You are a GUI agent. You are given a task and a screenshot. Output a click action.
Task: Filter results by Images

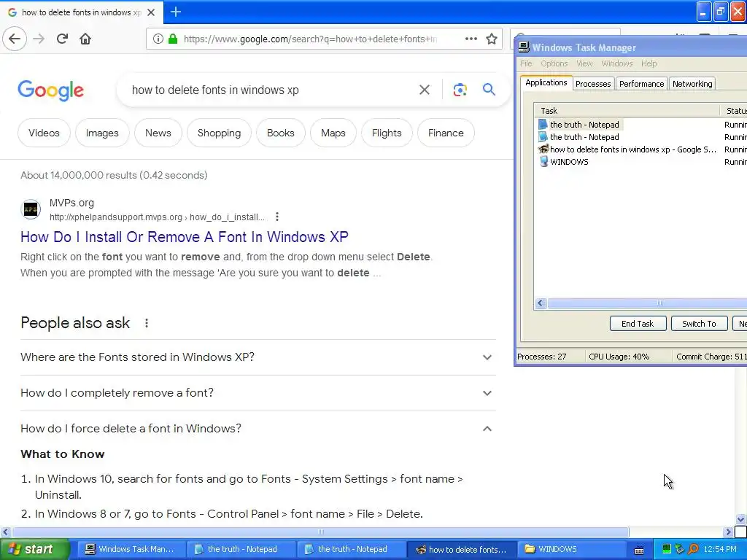click(102, 133)
